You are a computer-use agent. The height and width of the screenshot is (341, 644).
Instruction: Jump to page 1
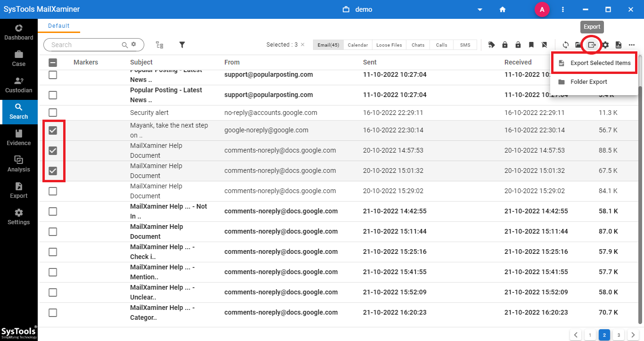pyautogui.click(x=590, y=335)
